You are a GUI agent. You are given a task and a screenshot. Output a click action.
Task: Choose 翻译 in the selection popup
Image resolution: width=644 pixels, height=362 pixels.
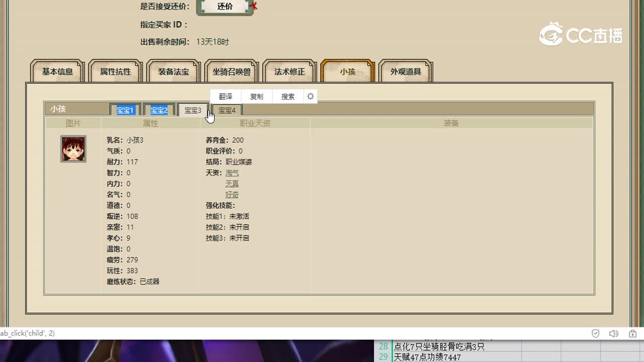tap(225, 97)
